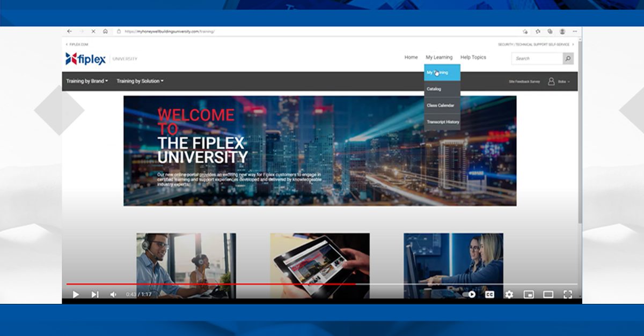Seek on the red video progress bar
Screen dimensions: 644x336
(x=210, y=284)
